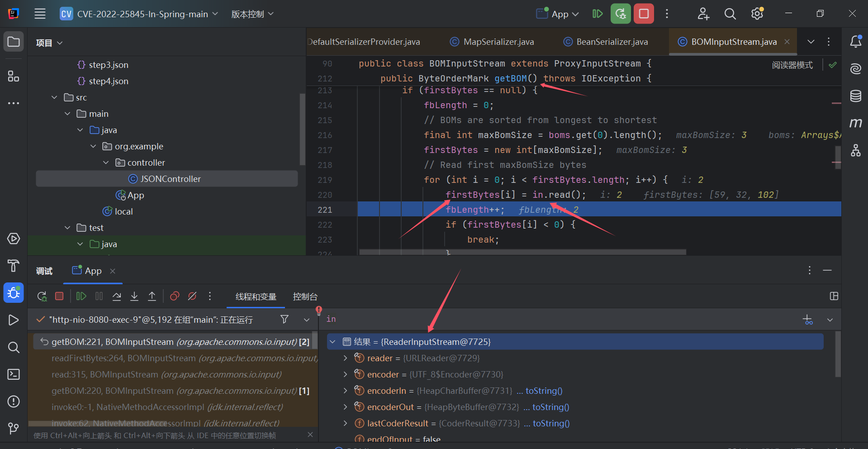Toggle Reader Mode label in editor
The image size is (868, 449).
coord(792,65)
